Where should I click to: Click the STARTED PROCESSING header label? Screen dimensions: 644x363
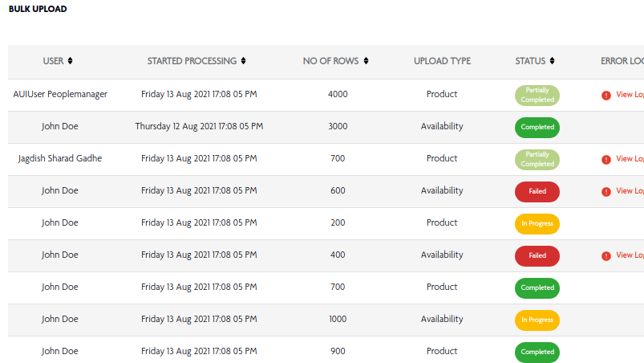click(x=192, y=61)
